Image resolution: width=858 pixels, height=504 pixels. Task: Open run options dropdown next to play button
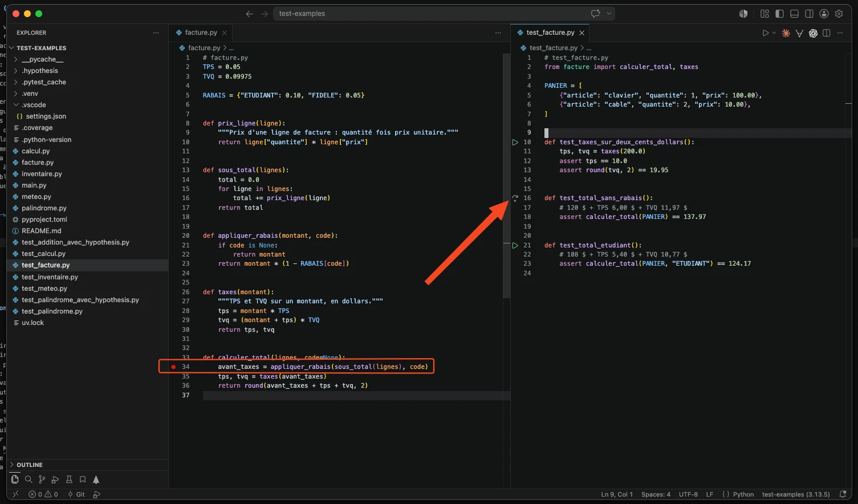774,33
